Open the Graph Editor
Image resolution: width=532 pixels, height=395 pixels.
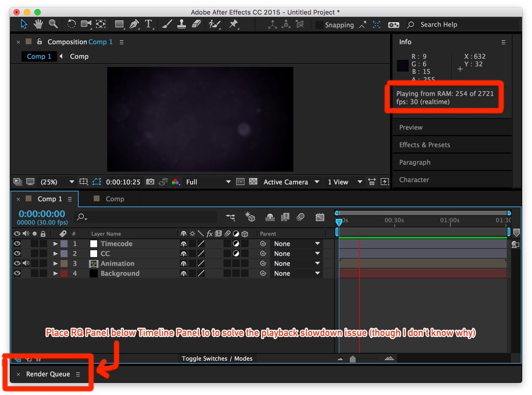[320, 217]
